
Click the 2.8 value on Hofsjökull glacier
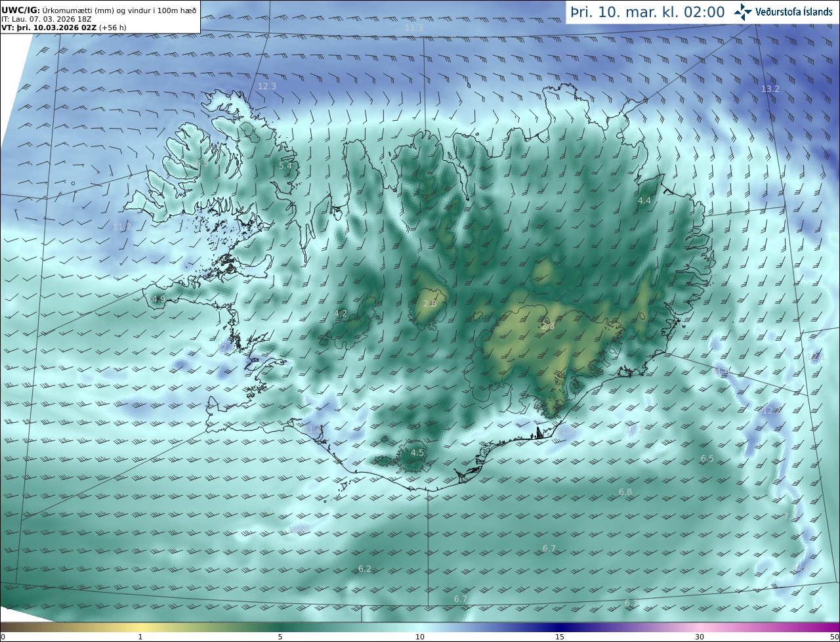429,303
